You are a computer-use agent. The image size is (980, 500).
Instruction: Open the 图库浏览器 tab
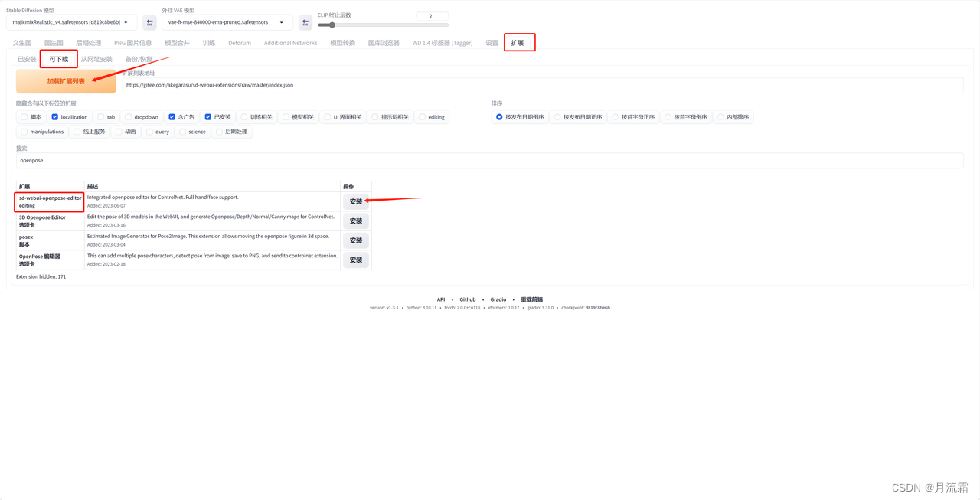pyautogui.click(x=384, y=43)
